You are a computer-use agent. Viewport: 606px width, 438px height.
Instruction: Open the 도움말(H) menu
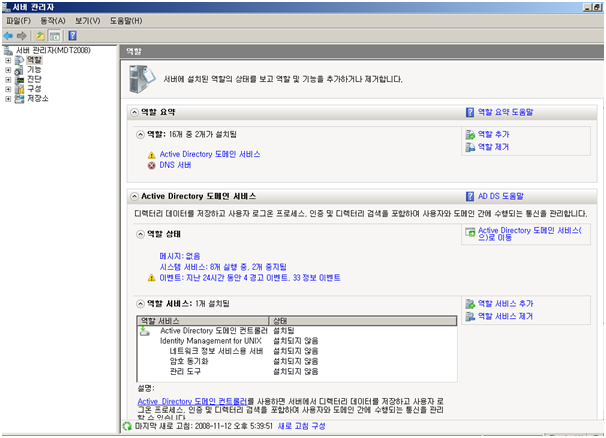(x=126, y=21)
